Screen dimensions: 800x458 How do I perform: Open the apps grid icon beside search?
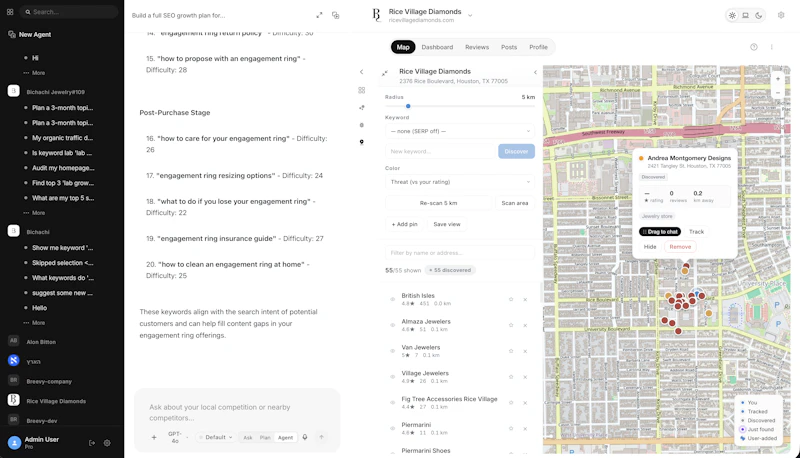[x=10, y=12]
